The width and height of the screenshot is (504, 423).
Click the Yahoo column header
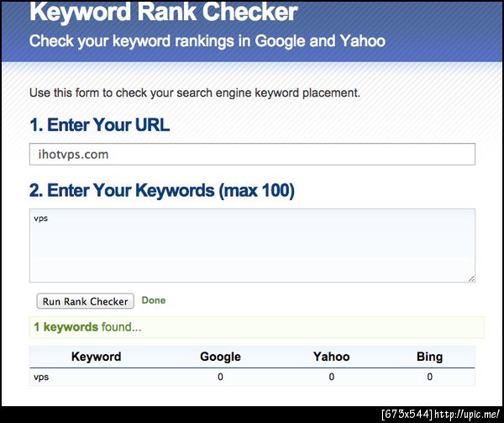point(331,357)
